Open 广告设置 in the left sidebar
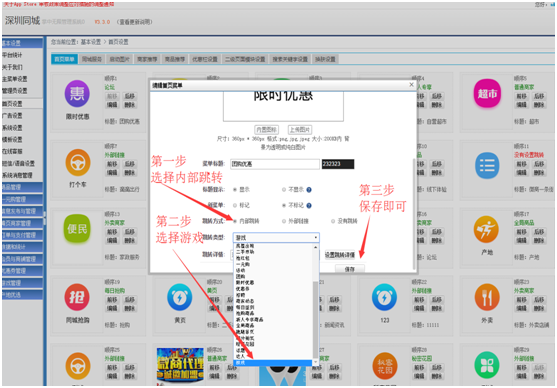Viewport: 557px width, 388px height. (12, 115)
